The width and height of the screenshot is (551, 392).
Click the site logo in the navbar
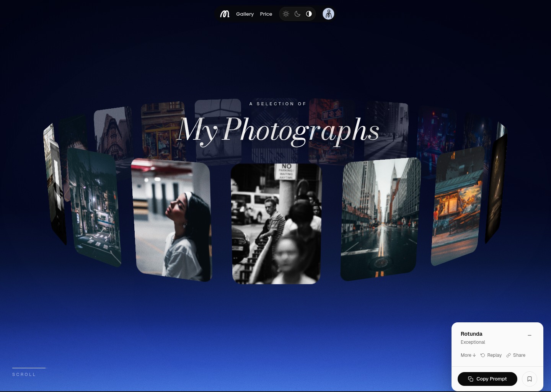pyautogui.click(x=225, y=14)
